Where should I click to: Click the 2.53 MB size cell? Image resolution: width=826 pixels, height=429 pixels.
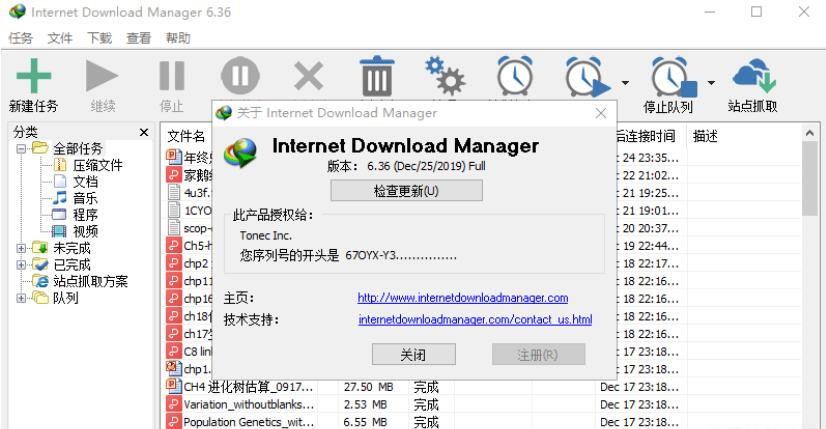click(365, 405)
